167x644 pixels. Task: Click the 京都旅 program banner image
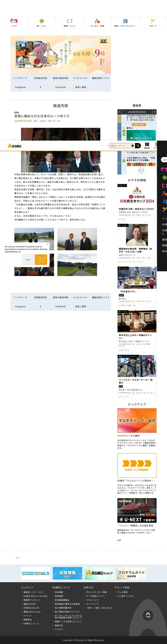pos(61,54)
